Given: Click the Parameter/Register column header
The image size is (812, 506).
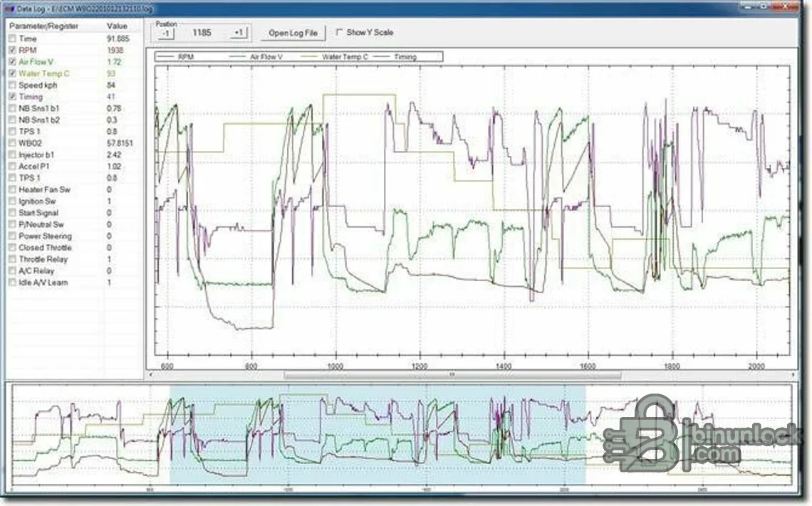Looking at the screenshot, I should pyautogui.click(x=44, y=26).
